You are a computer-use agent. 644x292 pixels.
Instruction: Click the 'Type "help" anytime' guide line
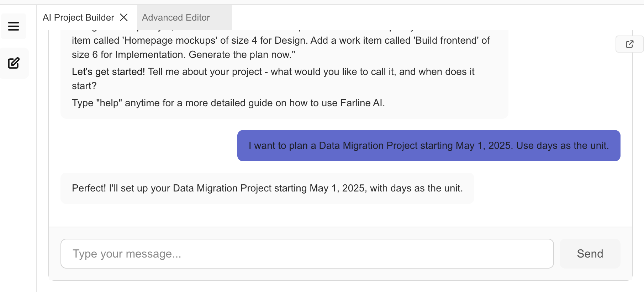pos(228,103)
